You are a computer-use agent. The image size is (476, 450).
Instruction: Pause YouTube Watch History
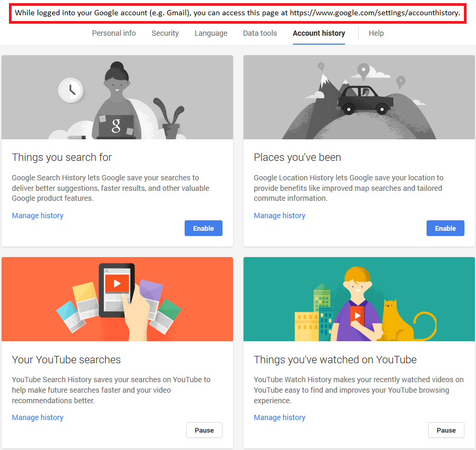(446, 430)
